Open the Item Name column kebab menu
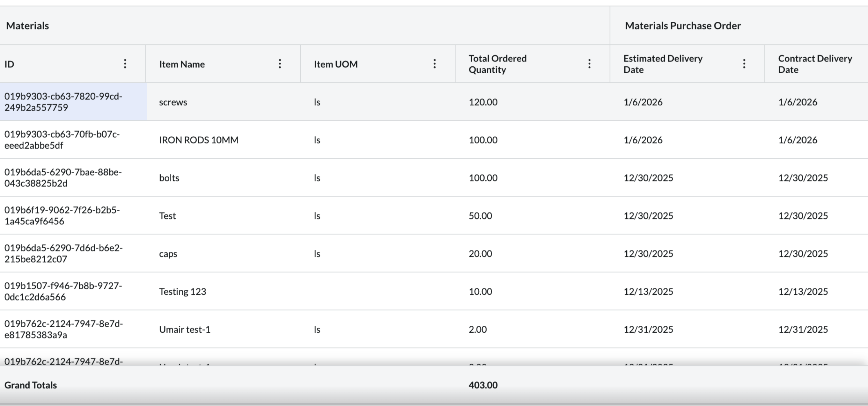Viewport: 868px width, 406px height. pos(280,64)
